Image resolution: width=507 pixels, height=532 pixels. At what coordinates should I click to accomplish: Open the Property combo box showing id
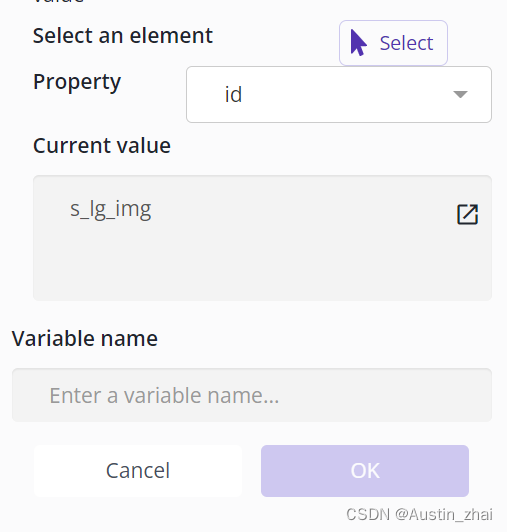coord(339,94)
